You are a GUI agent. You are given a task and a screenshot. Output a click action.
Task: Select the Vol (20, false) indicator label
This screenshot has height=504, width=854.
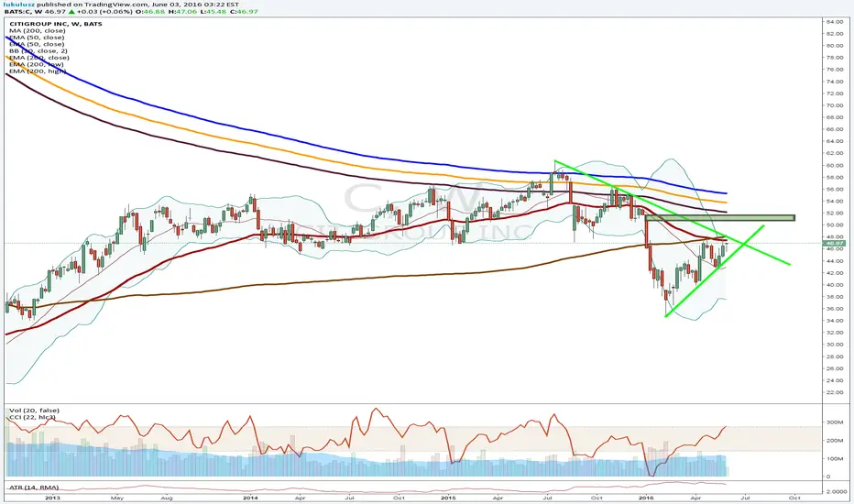34,411
